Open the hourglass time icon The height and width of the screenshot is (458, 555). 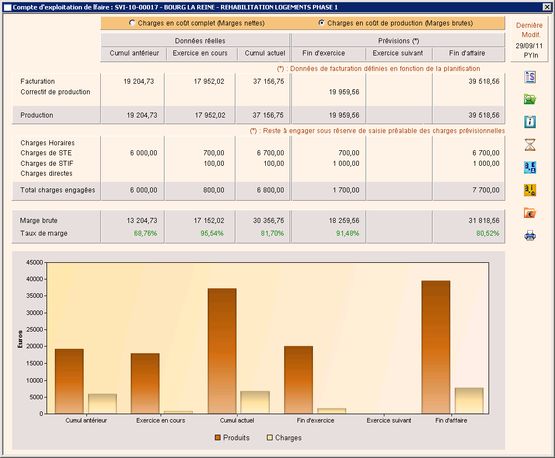pyautogui.click(x=530, y=145)
